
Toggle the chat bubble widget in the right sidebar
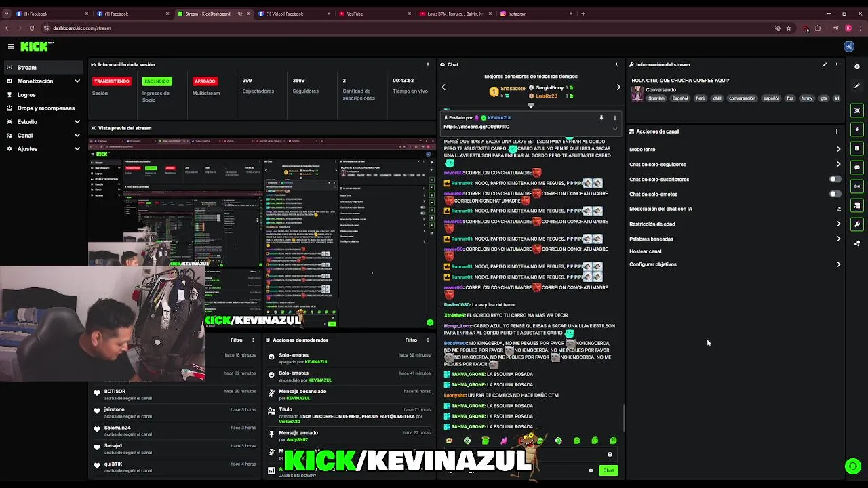tap(857, 167)
